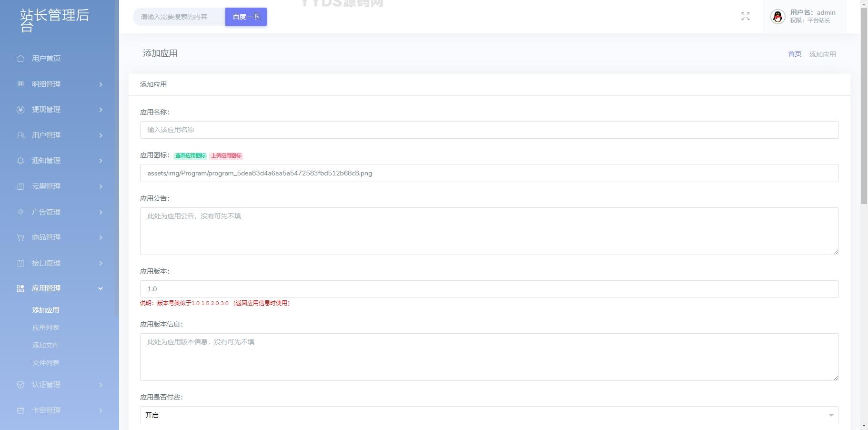The width and height of the screenshot is (868, 430).
Task: Expand the 用户管理 submenu chevron
Action: (101, 135)
